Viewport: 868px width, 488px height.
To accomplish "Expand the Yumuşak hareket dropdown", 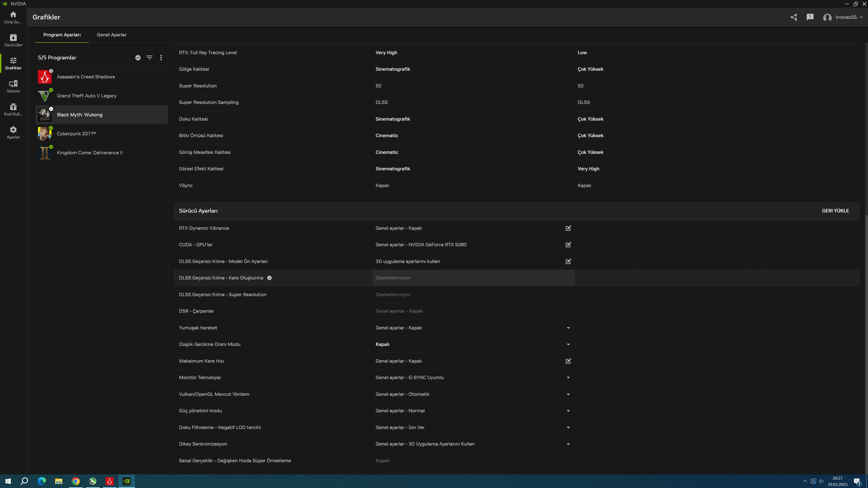I will [568, 328].
